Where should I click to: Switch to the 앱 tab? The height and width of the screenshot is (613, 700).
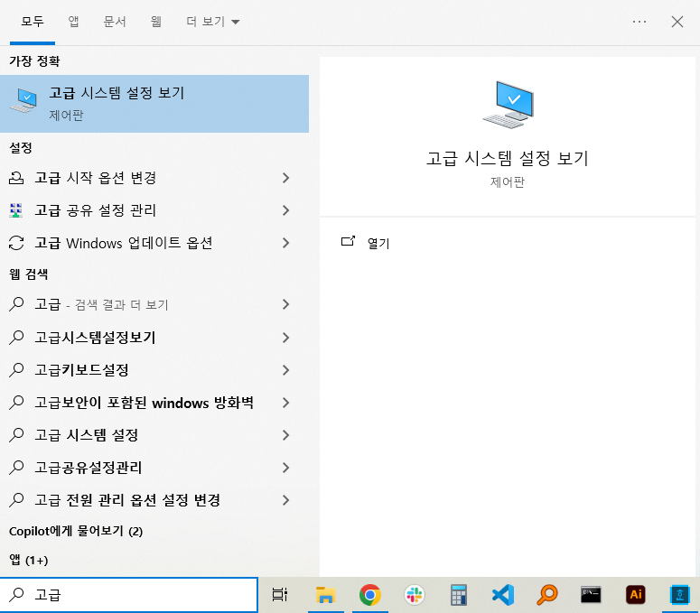click(x=74, y=22)
